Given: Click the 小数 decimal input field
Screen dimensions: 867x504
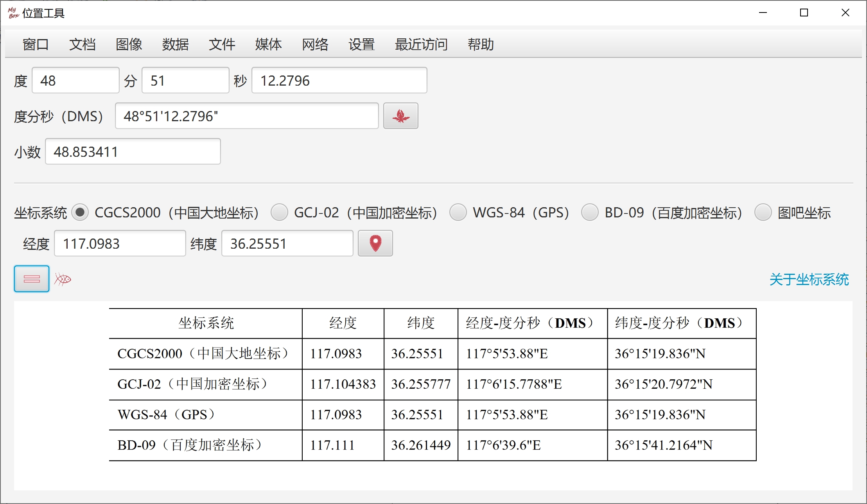Looking at the screenshot, I should point(133,151).
